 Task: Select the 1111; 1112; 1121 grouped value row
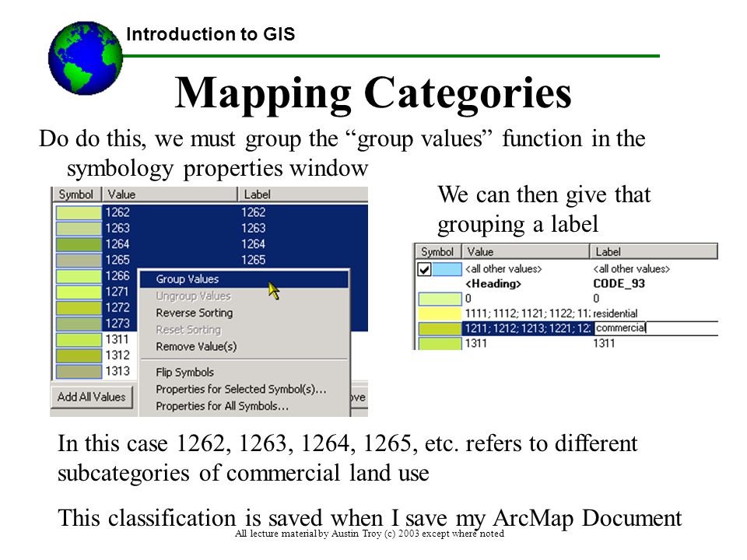[528, 313]
